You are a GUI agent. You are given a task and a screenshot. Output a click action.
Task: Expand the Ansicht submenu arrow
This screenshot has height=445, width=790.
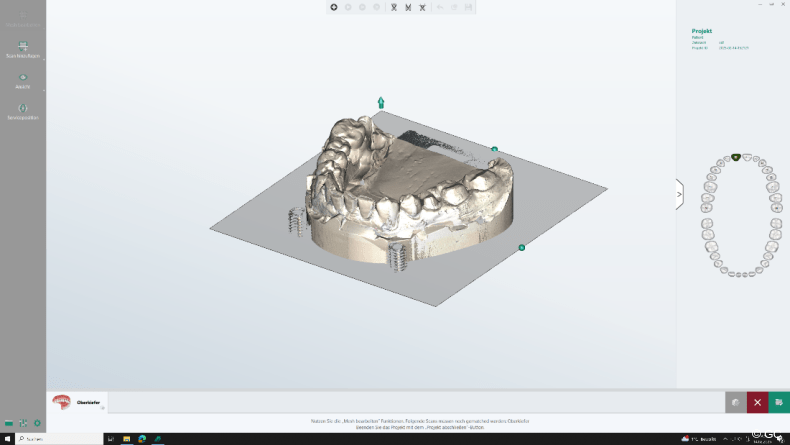coord(43,91)
